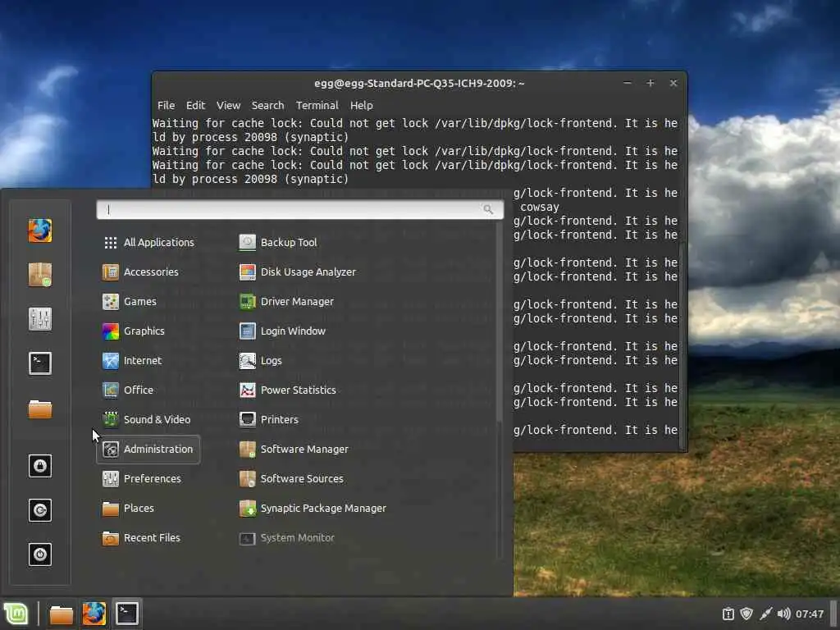Open Software Manager favorite in menu sidebar

click(x=40, y=275)
